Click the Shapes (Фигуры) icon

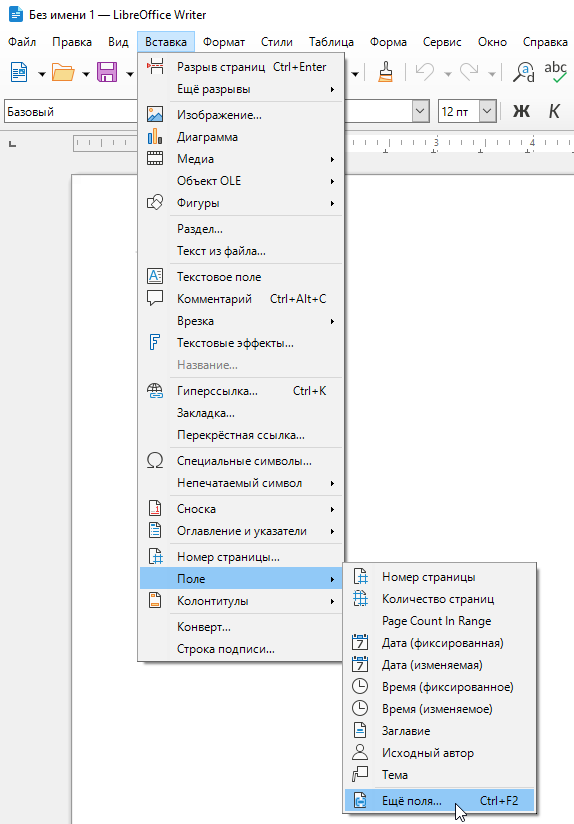coord(155,203)
